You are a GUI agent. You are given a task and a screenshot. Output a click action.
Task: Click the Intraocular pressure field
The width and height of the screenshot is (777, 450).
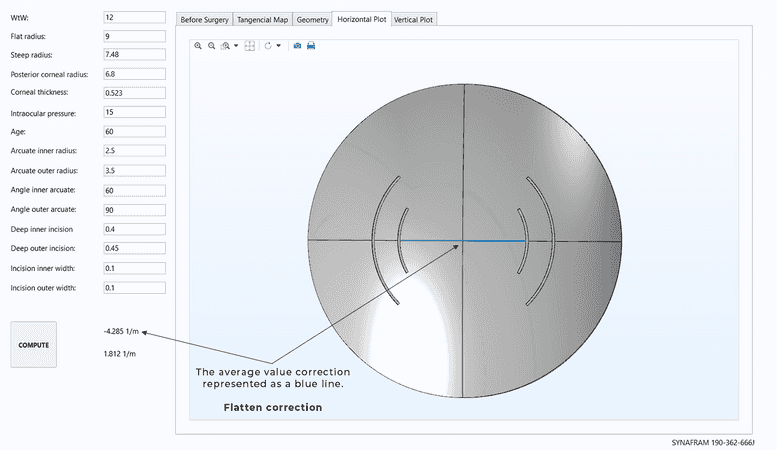134,112
